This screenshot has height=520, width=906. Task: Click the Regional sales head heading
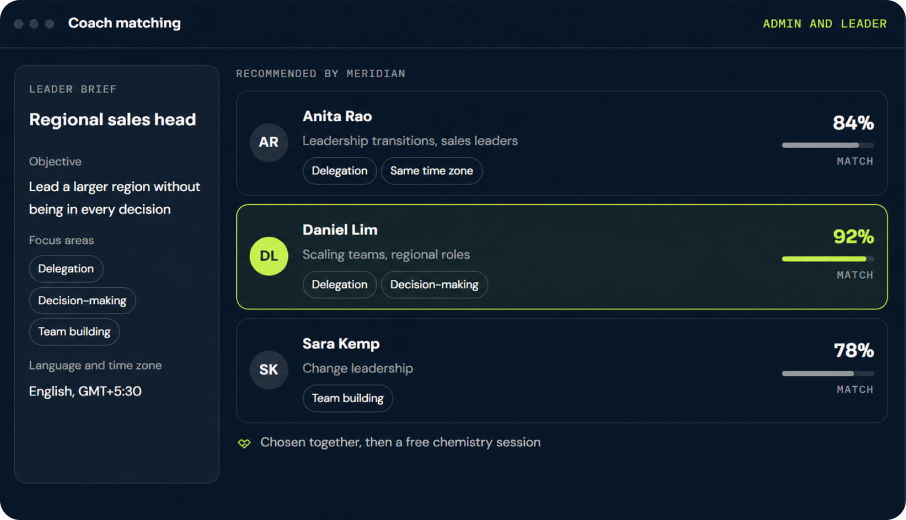point(113,120)
